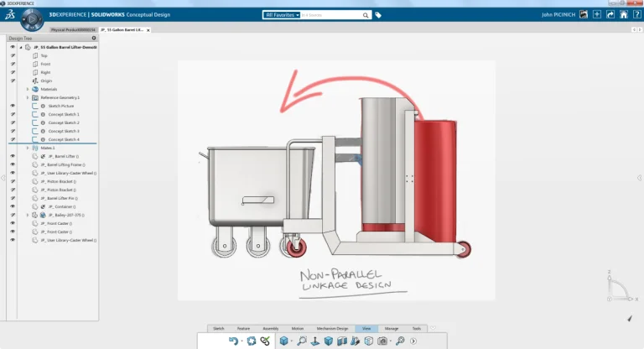This screenshot has width=644, height=349.
Task: Switch to the Assembly tab
Action: (x=270, y=328)
